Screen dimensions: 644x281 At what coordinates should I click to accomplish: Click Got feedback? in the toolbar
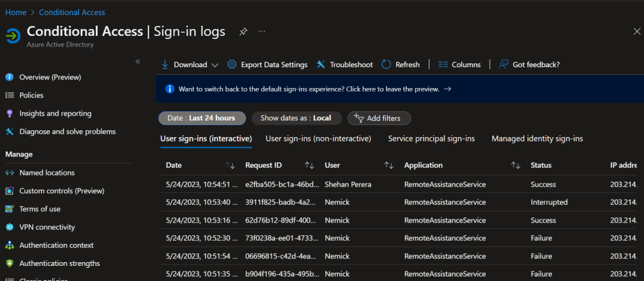[529, 65]
